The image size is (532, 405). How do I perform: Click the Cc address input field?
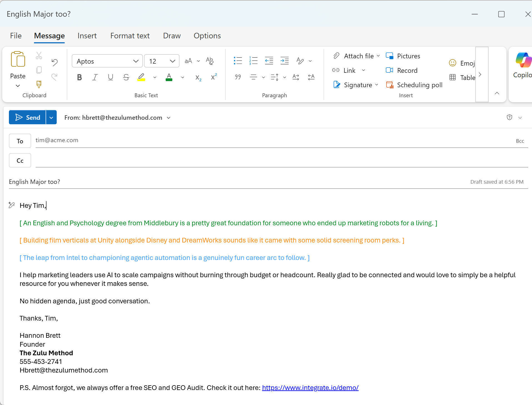tap(282, 160)
